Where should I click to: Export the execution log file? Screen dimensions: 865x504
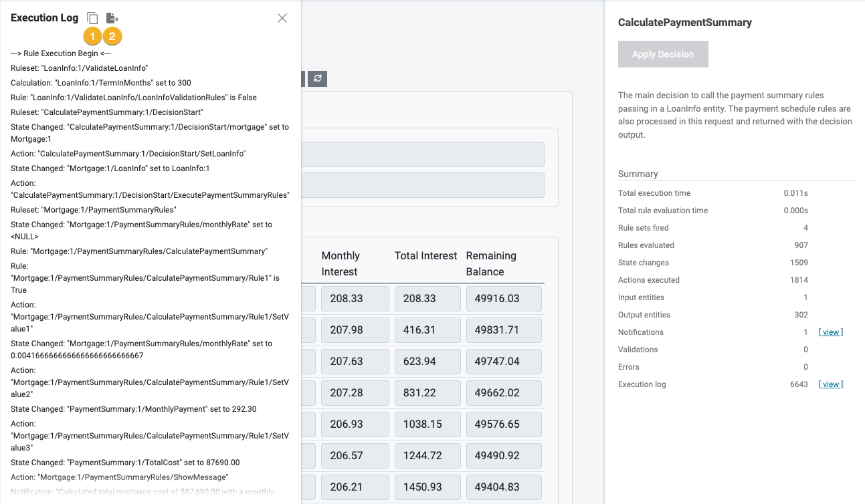click(x=112, y=18)
